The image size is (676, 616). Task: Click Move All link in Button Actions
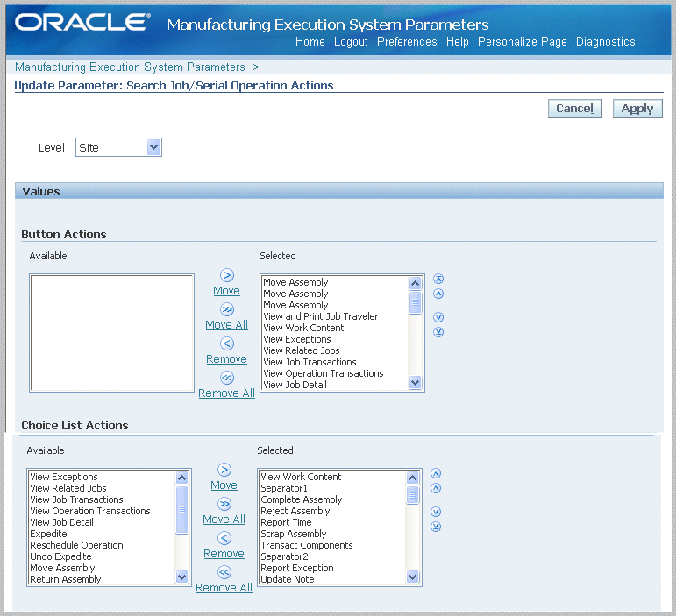click(227, 325)
